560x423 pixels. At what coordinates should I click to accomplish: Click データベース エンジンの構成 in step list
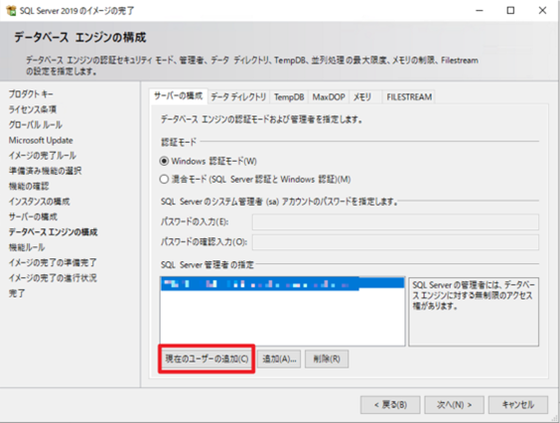click(x=53, y=232)
